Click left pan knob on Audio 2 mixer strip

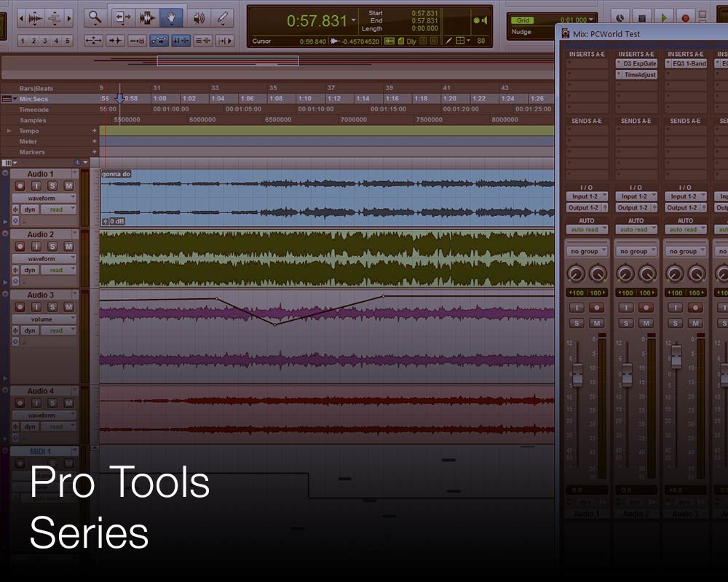[x=625, y=274]
